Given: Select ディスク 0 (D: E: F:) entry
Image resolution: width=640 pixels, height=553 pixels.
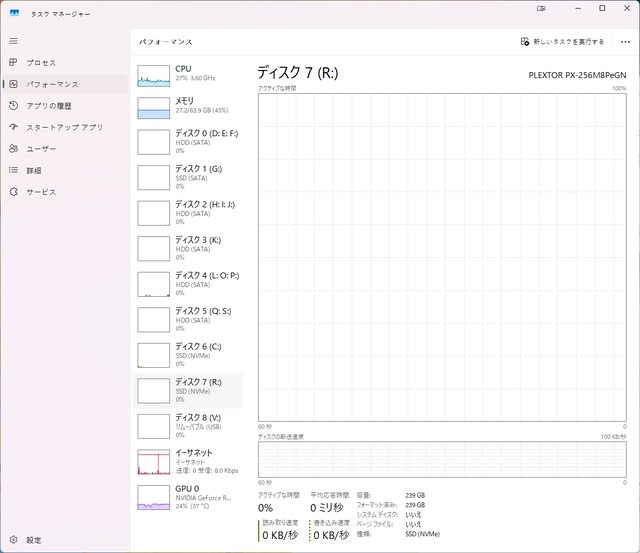Looking at the screenshot, I should 188,141.
